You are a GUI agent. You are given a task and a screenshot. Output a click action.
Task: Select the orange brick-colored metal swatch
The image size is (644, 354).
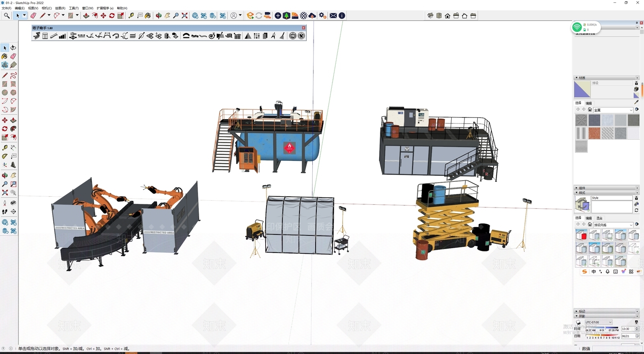[594, 133]
